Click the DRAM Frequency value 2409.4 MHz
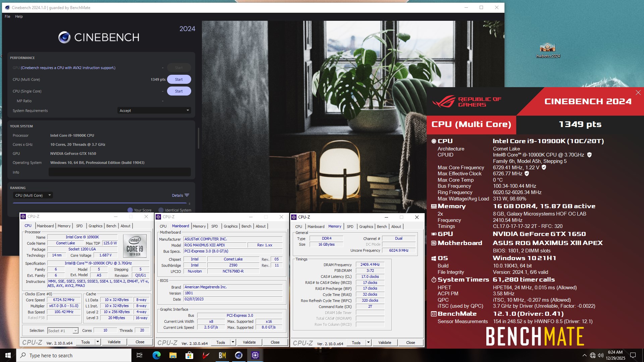The height and width of the screenshot is (362, 644). coord(370,265)
